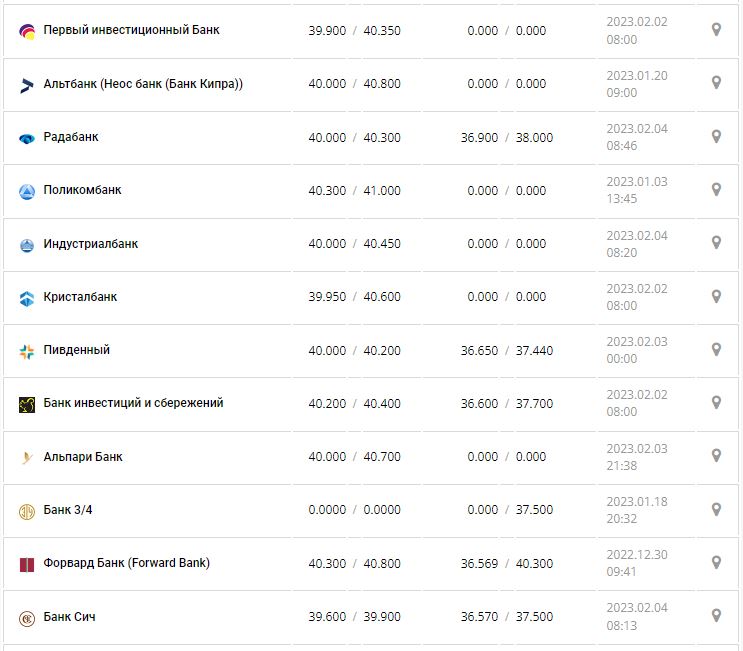
Task: Click map pin for Первый инвестиционный Банк
Action: pos(716,30)
